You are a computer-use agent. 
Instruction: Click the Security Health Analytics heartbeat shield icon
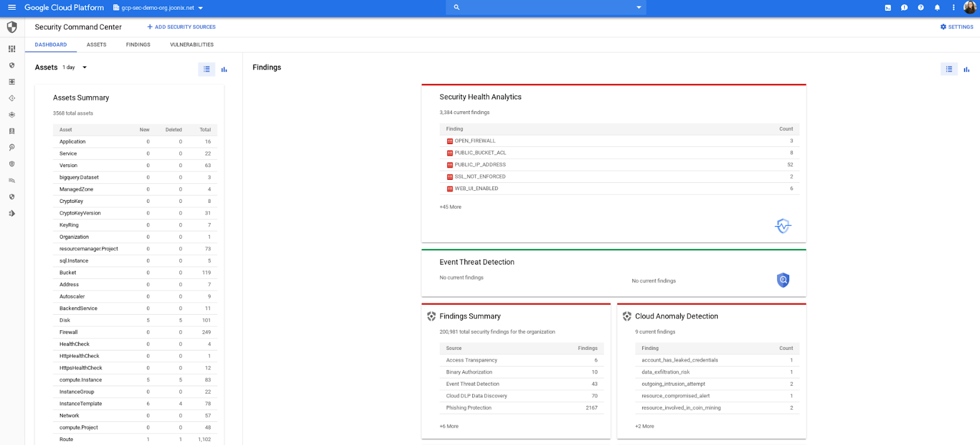pos(783,226)
